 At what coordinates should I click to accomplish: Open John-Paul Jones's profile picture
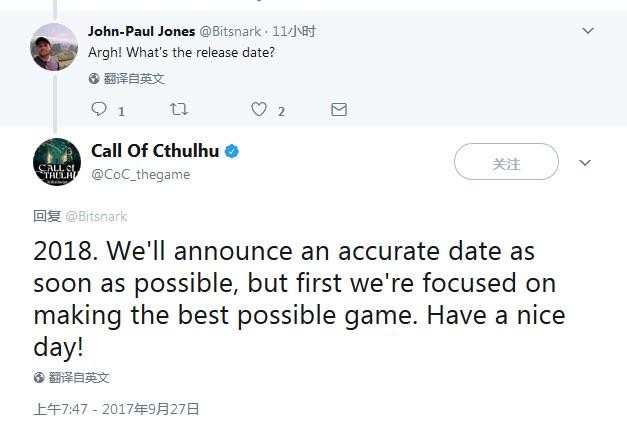coord(54,47)
